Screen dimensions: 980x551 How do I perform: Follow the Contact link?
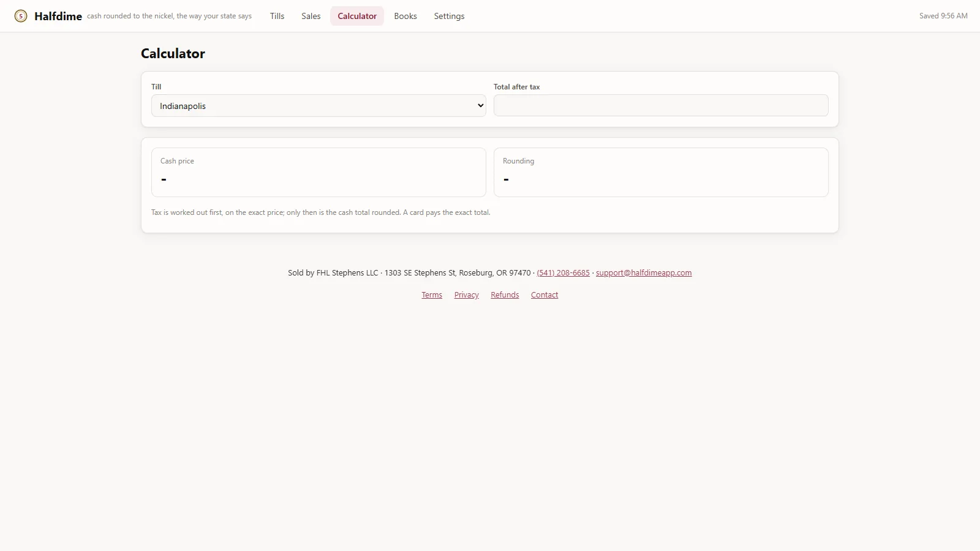545,295
